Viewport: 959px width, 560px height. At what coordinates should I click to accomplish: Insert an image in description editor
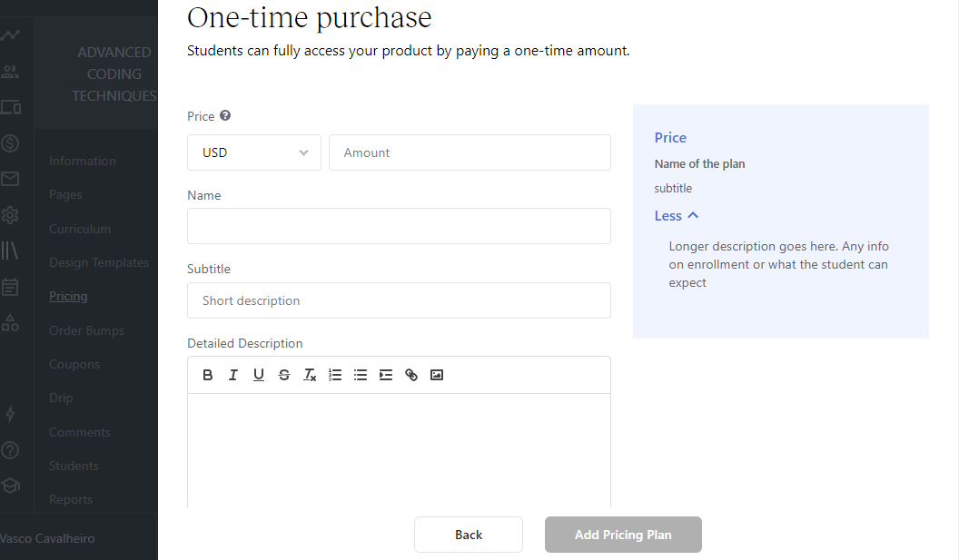(437, 375)
